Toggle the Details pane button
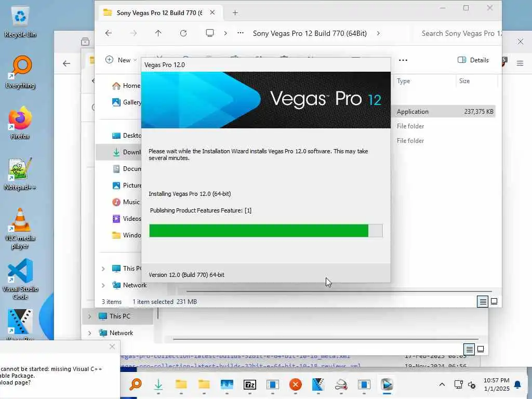 click(473, 60)
